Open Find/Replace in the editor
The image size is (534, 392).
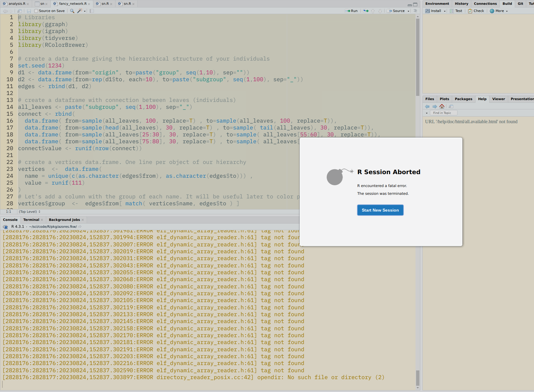[x=72, y=11]
